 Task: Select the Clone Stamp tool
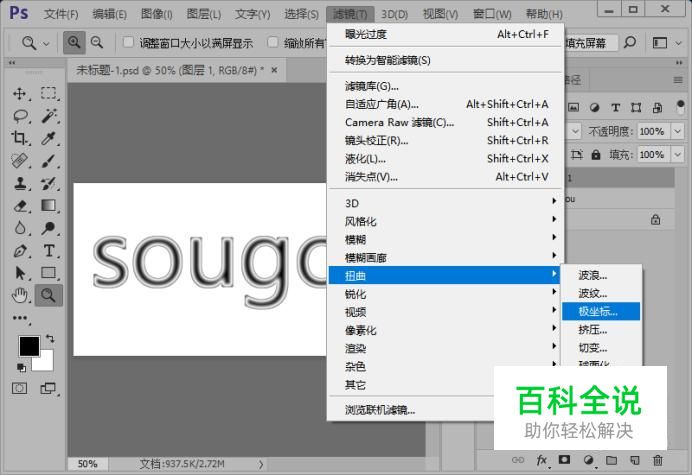coord(19,183)
